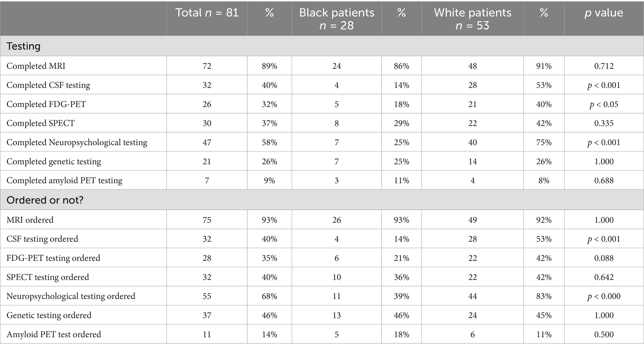Screen dimensions: 644x349
Task: Click the 0.712 p value cell
Action: click(604, 66)
